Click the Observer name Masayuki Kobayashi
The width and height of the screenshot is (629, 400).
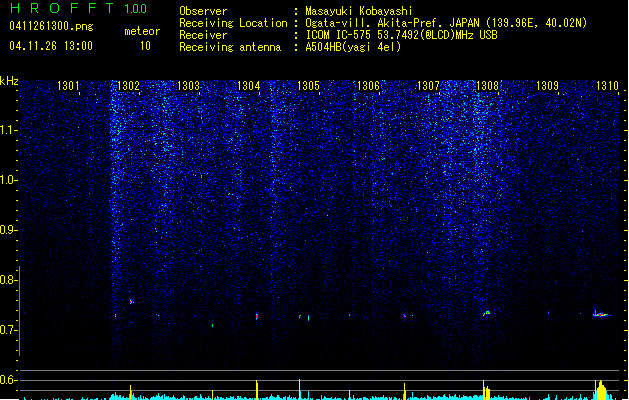[x=359, y=11]
